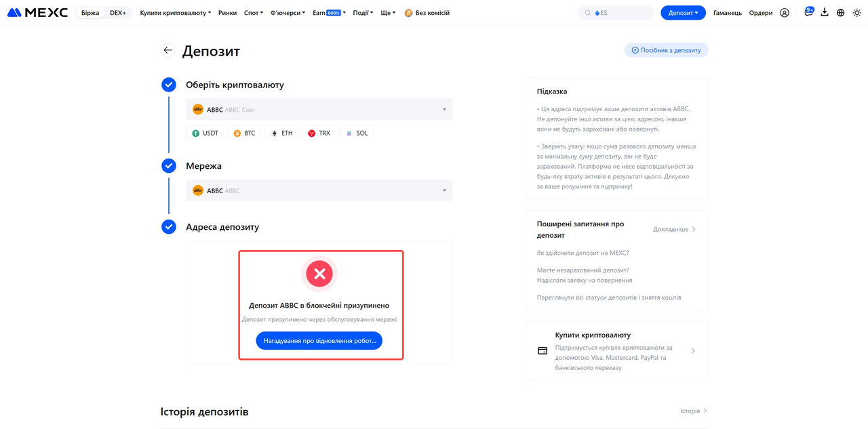868x429 pixels.
Task: Select BTC quick-pick chip
Action: pyautogui.click(x=244, y=134)
